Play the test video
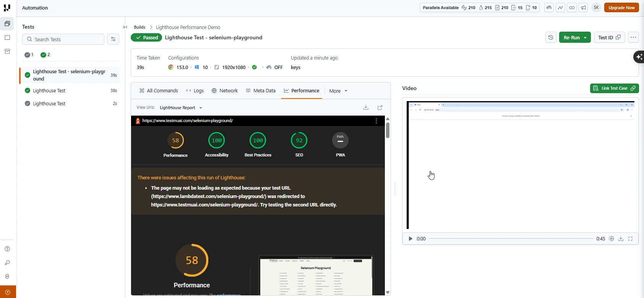Screen dimensions: 644x298 [410, 238]
